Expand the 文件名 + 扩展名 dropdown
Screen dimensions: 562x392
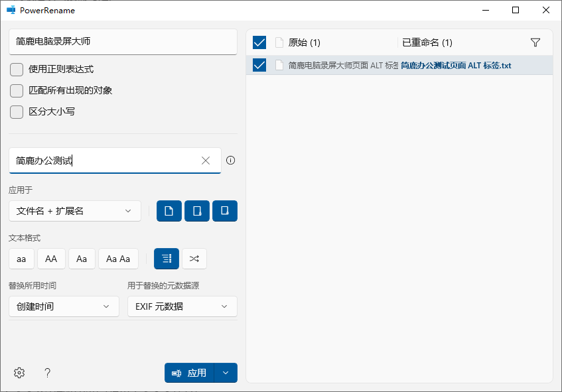tap(75, 211)
